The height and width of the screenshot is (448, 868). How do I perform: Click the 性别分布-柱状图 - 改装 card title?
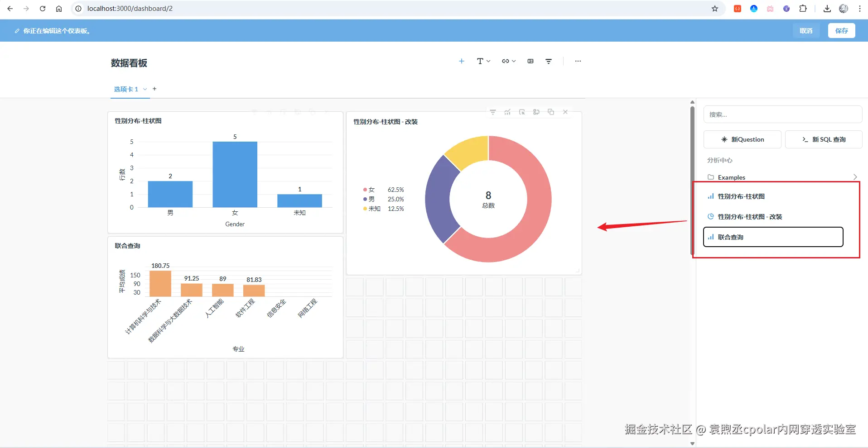point(386,122)
